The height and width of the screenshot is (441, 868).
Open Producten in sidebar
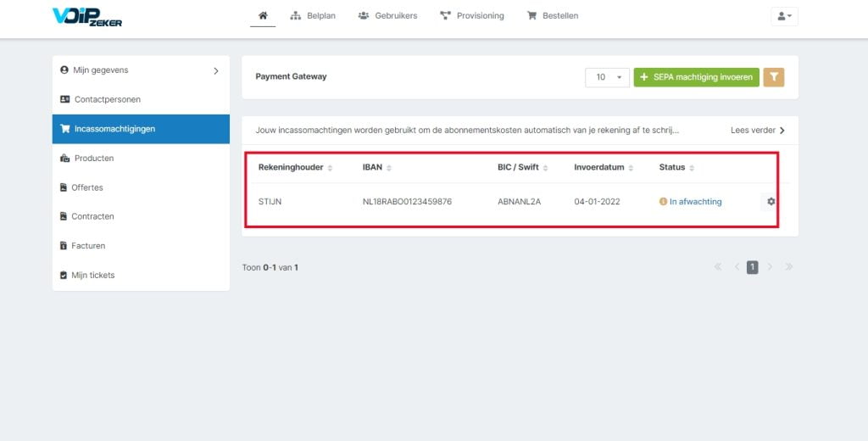[x=142, y=159]
